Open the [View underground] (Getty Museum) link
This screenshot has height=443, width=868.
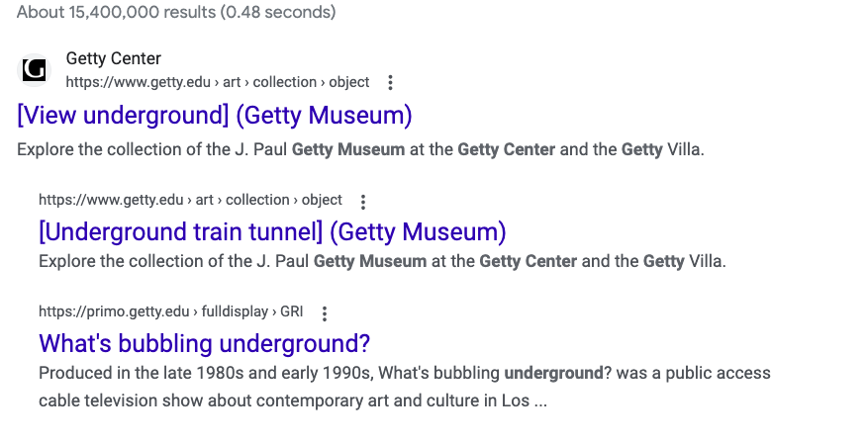click(215, 115)
